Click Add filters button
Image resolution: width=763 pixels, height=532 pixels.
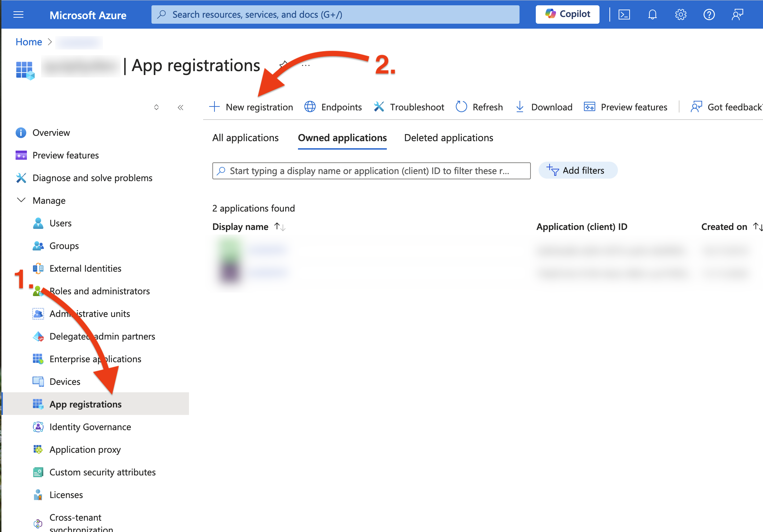(x=578, y=170)
